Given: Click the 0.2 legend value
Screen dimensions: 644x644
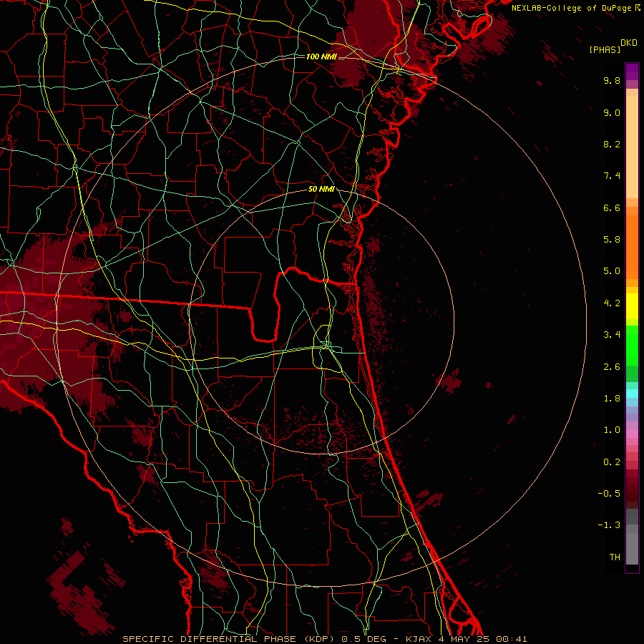Looking at the screenshot, I should (x=612, y=462).
